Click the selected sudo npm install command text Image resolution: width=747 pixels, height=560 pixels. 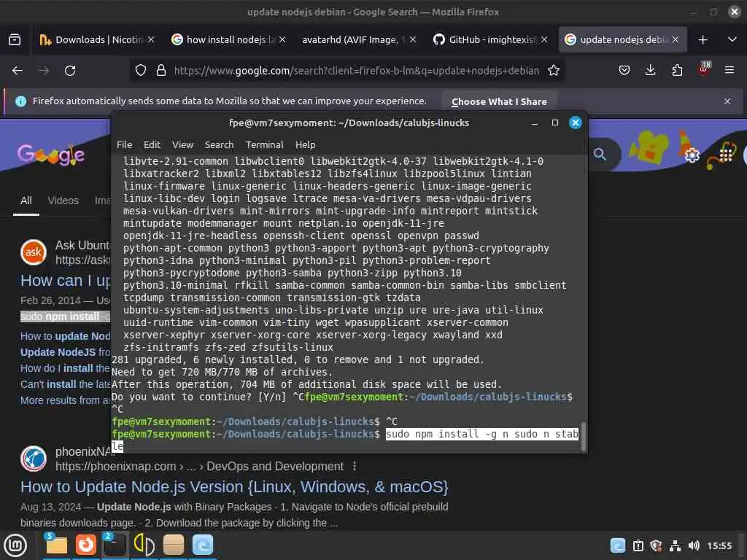[481, 435]
